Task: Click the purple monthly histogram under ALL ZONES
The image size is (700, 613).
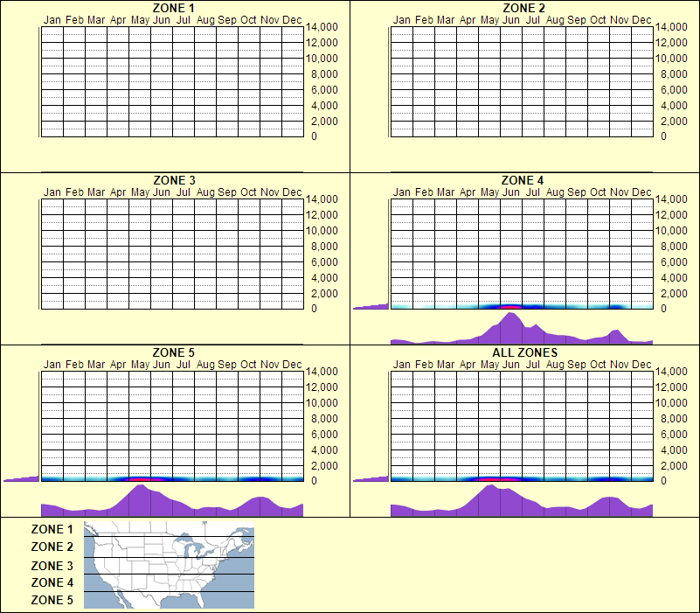Action: point(522,501)
